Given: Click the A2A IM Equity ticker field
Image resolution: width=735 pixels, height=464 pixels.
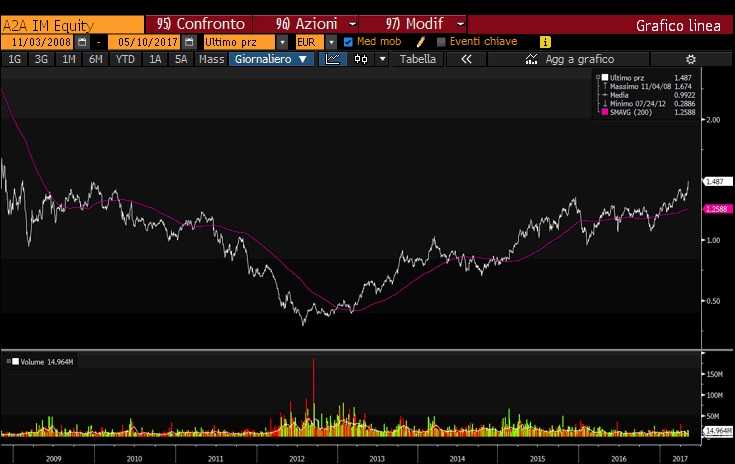Looking at the screenshot, I should pos(72,25).
